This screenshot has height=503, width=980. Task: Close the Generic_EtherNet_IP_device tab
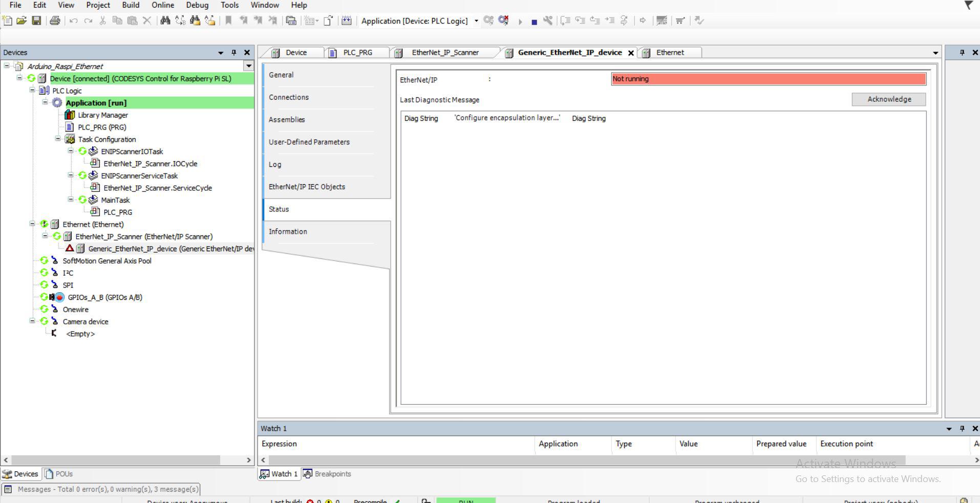coord(631,53)
